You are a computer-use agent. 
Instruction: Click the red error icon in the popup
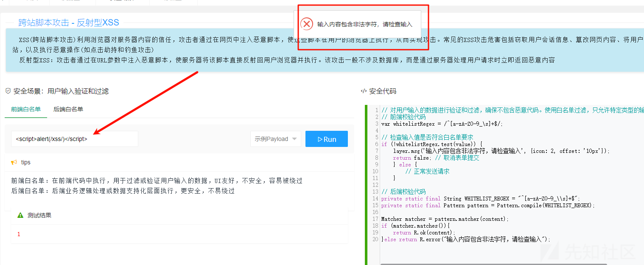(x=306, y=24)
